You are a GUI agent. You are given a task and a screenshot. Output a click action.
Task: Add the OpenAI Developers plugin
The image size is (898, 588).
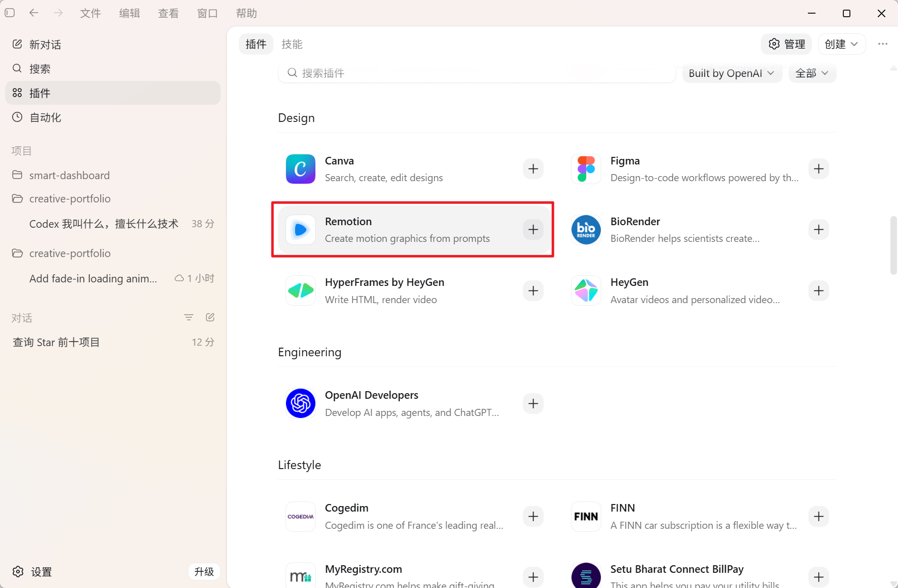pyautogui.click(x=533, y=404)
